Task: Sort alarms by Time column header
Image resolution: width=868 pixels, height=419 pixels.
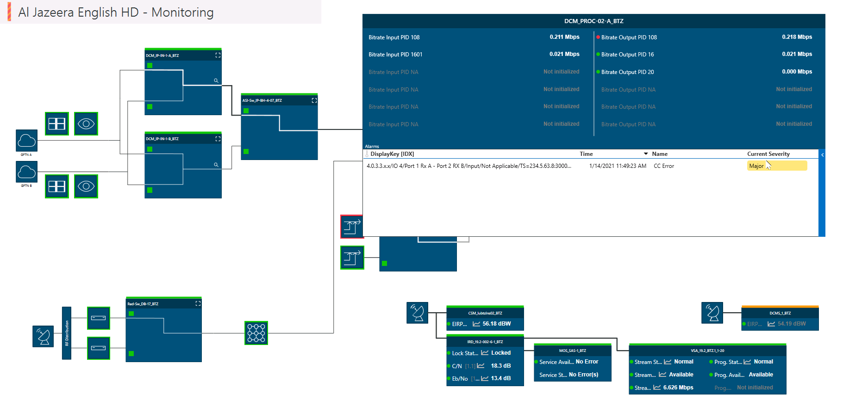Action: (x=586, y=154)
